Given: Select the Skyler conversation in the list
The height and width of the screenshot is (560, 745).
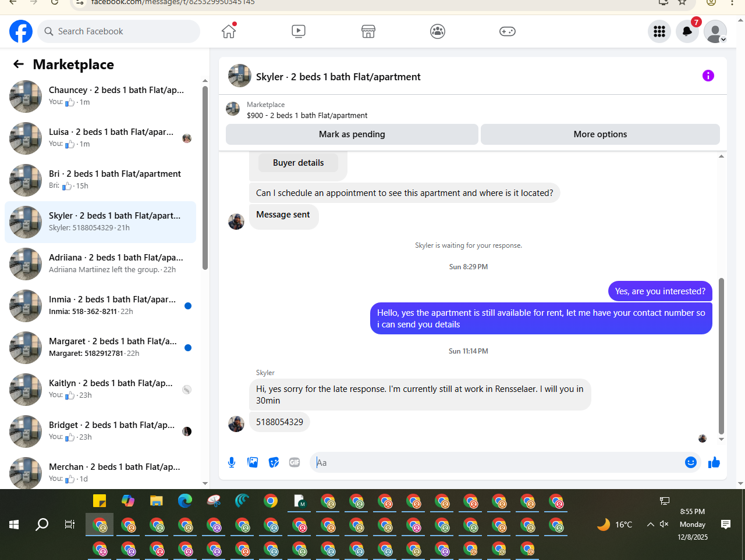Looking at the screenshot, I should 100,222.
